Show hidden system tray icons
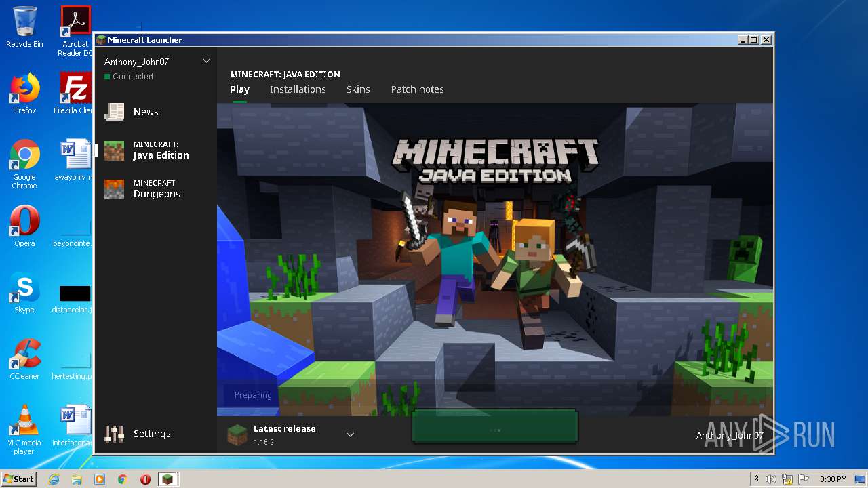The height and width of the screenshot is (488, 868). pos(756,479)
